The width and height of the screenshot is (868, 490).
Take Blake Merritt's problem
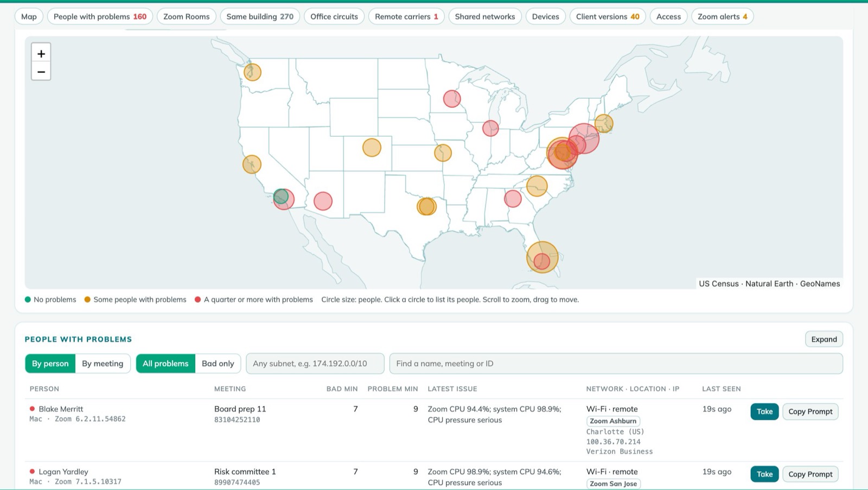[764, 411]
